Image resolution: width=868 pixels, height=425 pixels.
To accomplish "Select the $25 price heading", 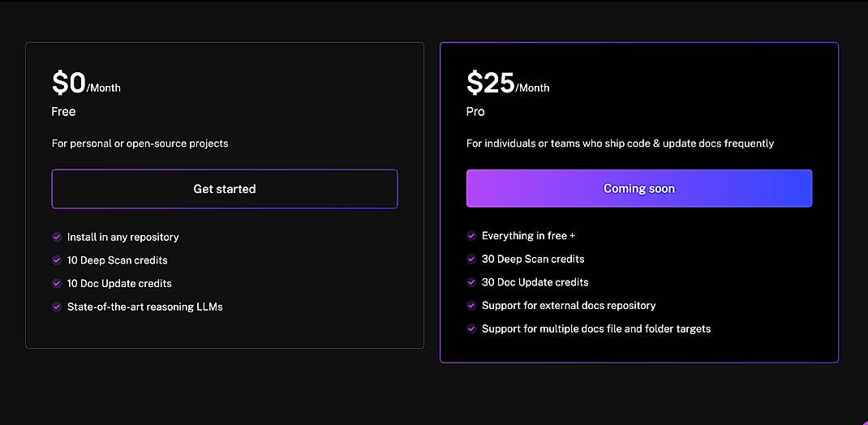I will tap(491, 83).
